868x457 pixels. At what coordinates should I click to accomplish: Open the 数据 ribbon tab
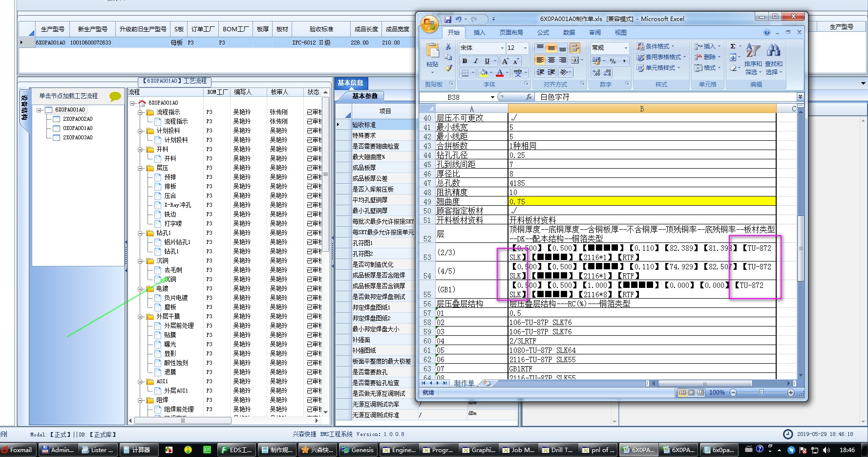point(569,33)
